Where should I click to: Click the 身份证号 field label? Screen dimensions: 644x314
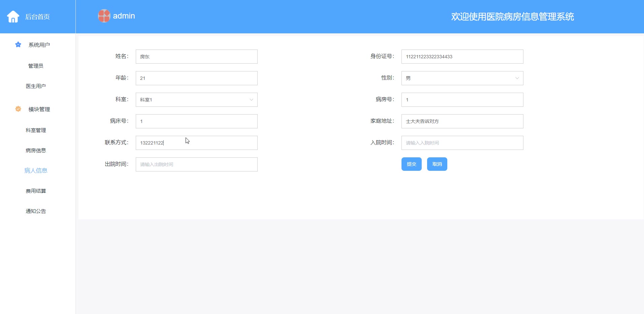382,56
